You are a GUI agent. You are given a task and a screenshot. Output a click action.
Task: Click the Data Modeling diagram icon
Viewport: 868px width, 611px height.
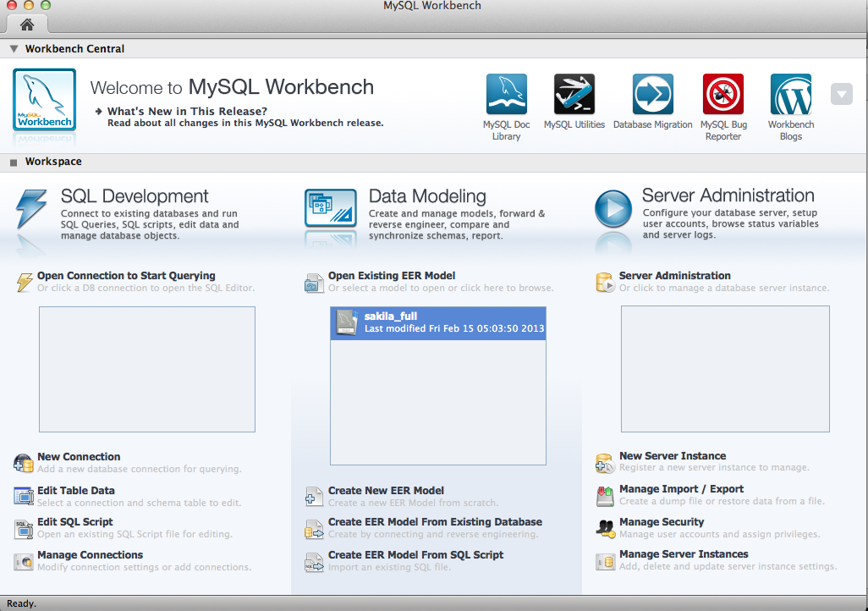click(331, 207)
